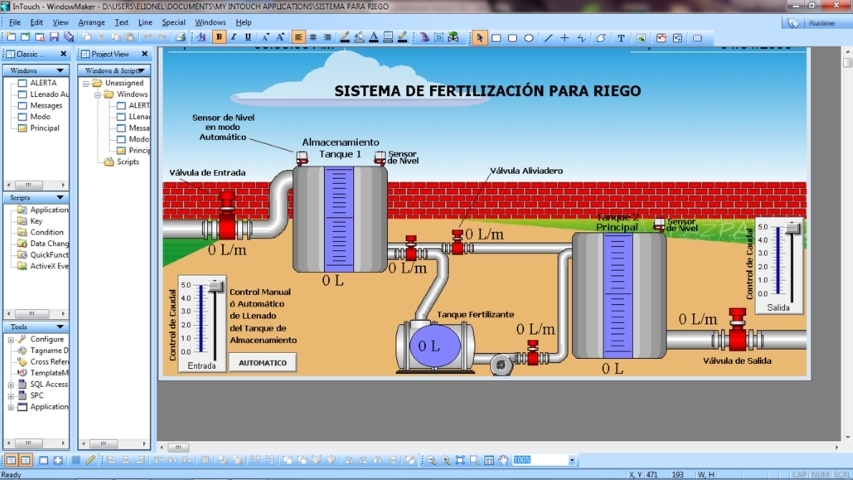The image size is (853, 480).
Task: Open the Text Color tool
Action: tap(374, 38)
